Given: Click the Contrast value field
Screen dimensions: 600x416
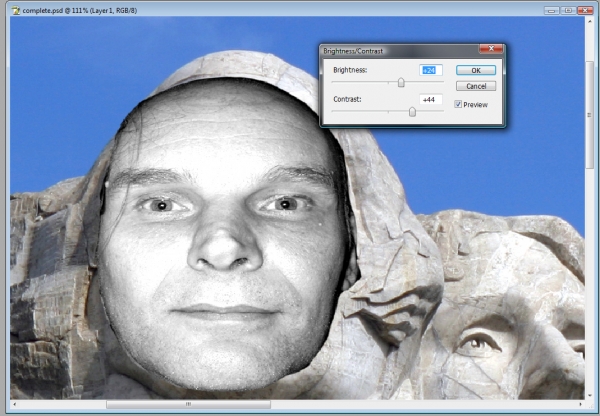Looking at the screenshot, I should [x=431, y=100].
